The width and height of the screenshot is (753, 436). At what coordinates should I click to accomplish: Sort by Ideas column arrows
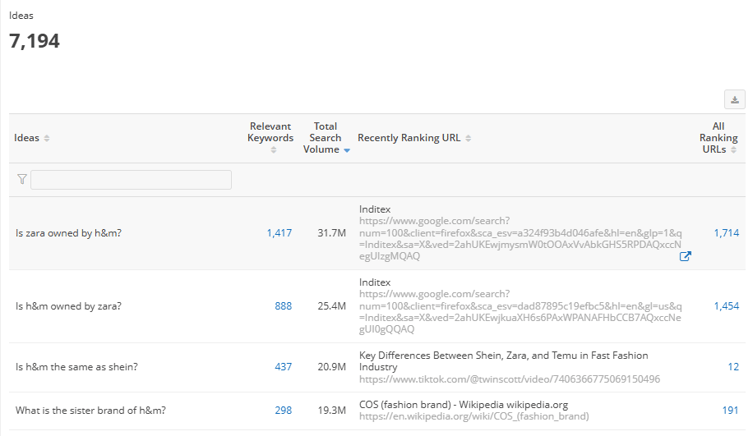point(47,138)
